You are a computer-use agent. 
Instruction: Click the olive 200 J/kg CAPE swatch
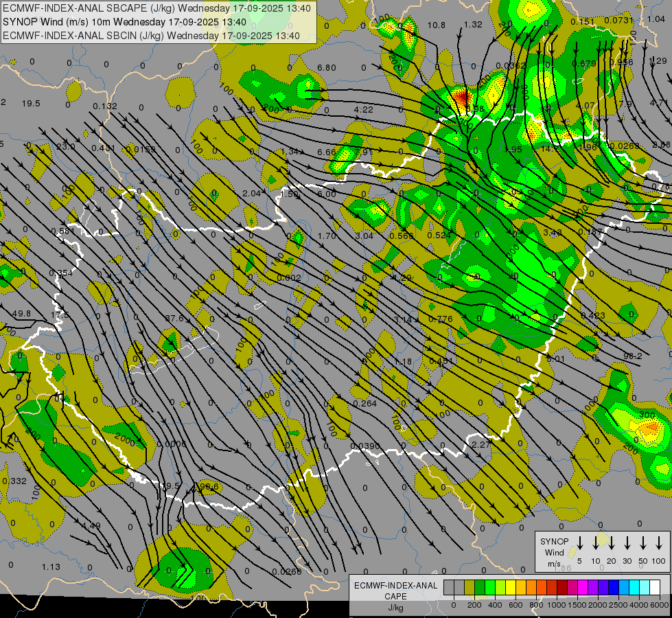(470, 588)
